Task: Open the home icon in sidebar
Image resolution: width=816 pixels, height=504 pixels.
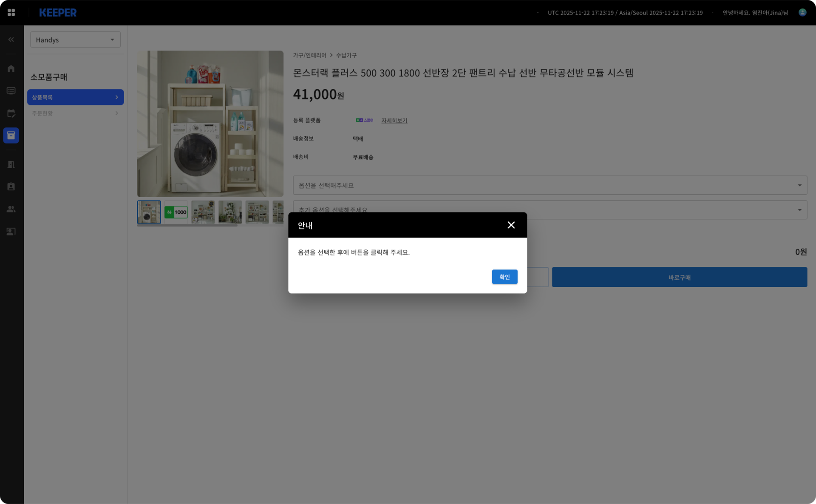Action: coord(11,68)
